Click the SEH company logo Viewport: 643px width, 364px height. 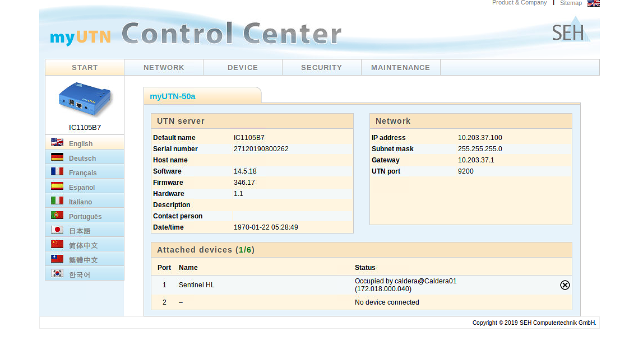[x=570, y=30]
